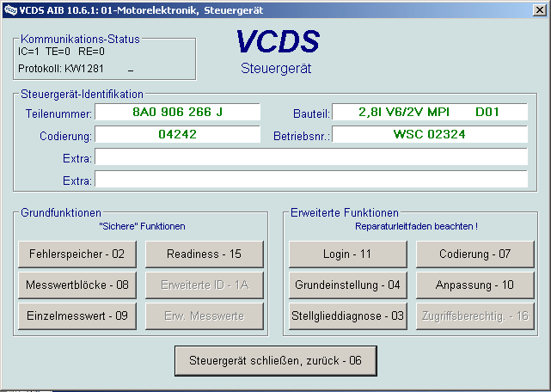Open Readiness - 15
The width and height of the screenshot is (551, 392).
[x=205, y=254]
